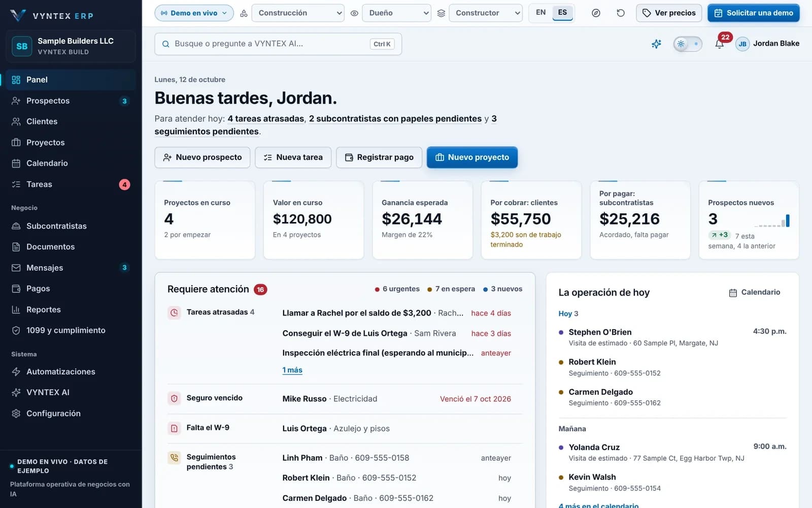Open Calendario link in La operación de hoy

(x=755, y=292)
